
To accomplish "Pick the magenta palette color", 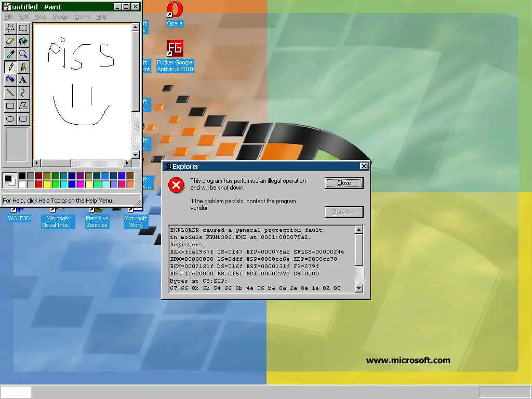I will (81, 184).
